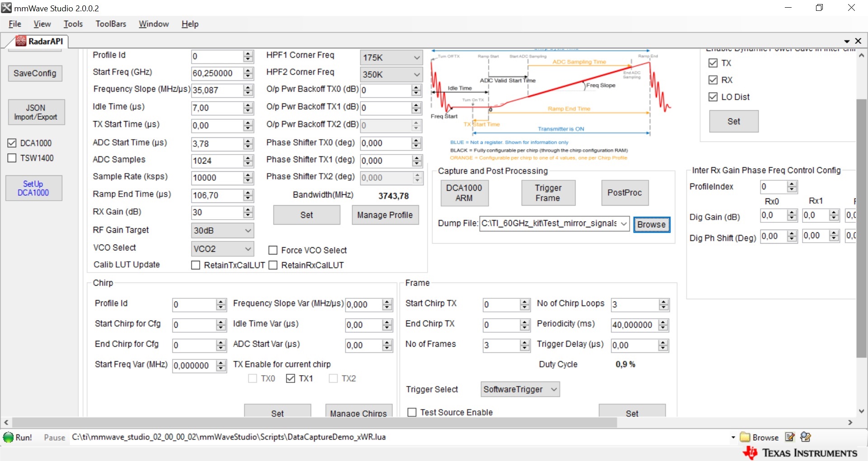This screenshot has width=868, height=461.
Task: Toggle the DCA1000 checkbox
Action: click(12, 143)
